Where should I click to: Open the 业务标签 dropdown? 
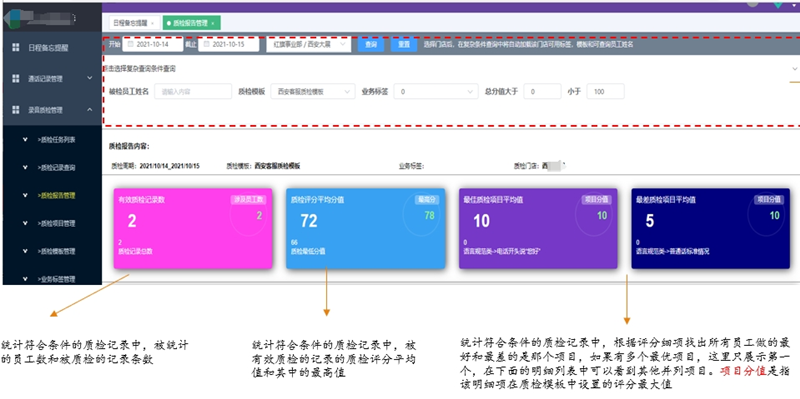pyautogui.click(x=436, y=92)
